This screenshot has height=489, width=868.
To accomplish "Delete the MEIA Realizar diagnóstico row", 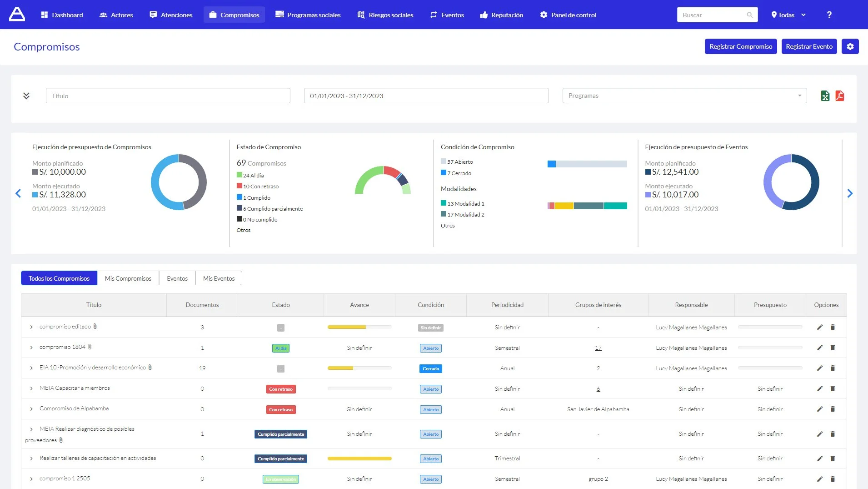I will point(833,434).
